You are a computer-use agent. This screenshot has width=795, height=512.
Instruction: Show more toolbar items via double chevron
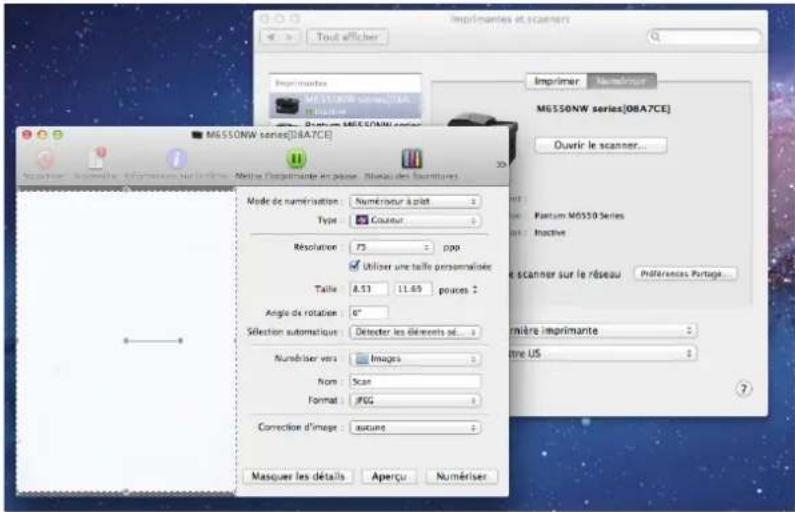click(x=500, y=164)
